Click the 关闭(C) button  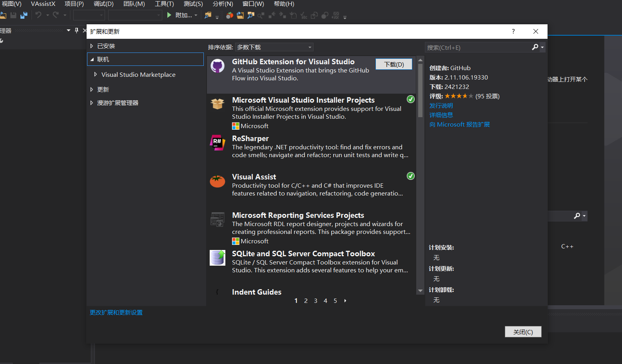click(523, 332)
